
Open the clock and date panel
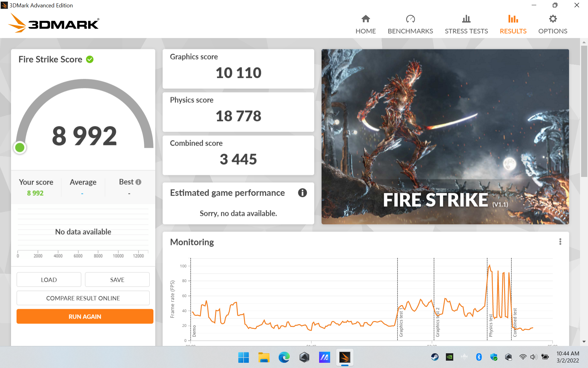[x=567, y=357]
